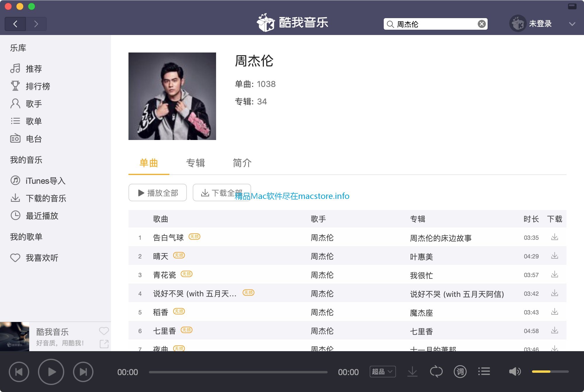Select song title 晴天
The width and height of the screenshot is (584, 392).
[x=161, y=256]
